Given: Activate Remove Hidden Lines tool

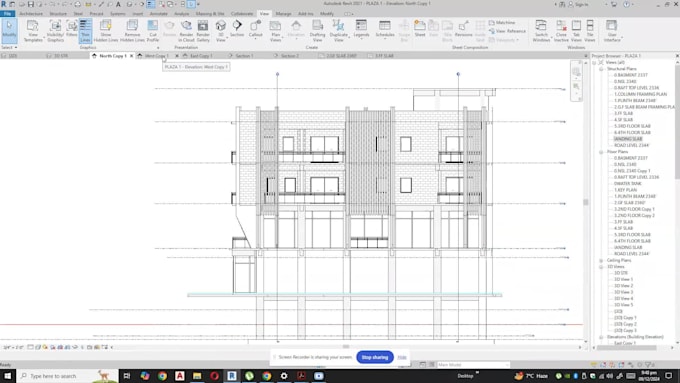Looking at the screenshot, I should (x=132, y=31).
